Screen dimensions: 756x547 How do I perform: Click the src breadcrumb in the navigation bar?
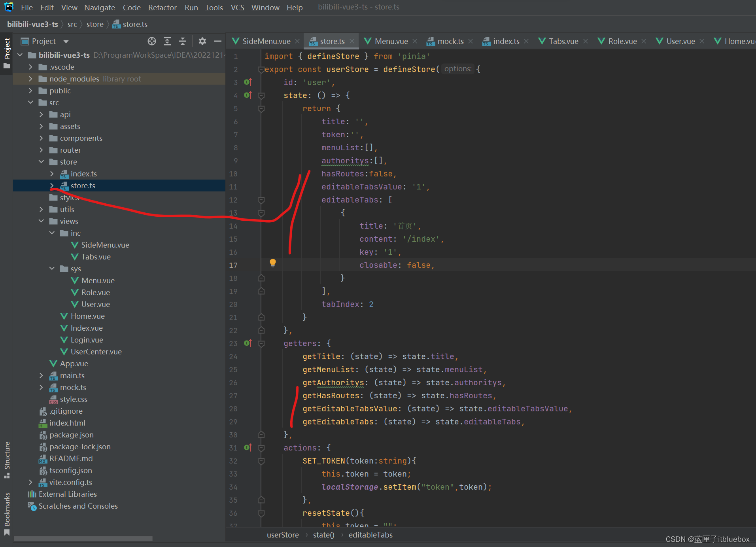click(72, 24)
